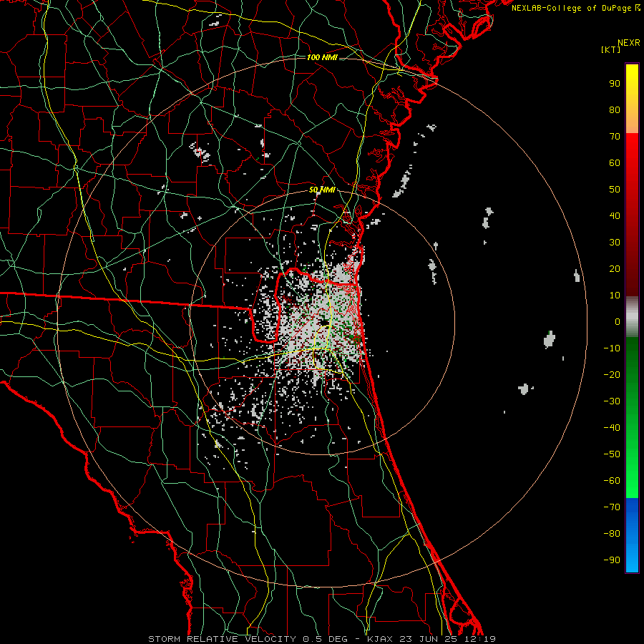Select the positive 10 scale value
The image size is (644, 644).
(x=615, y=296)
